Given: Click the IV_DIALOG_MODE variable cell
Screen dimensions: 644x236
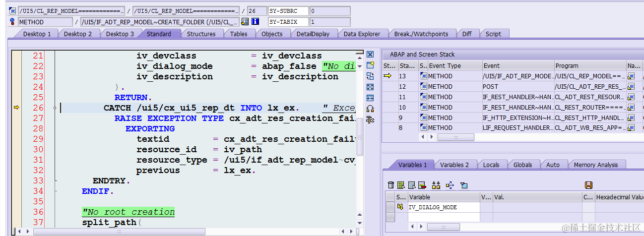Looking at the screenshot, I should coord(444,207).
